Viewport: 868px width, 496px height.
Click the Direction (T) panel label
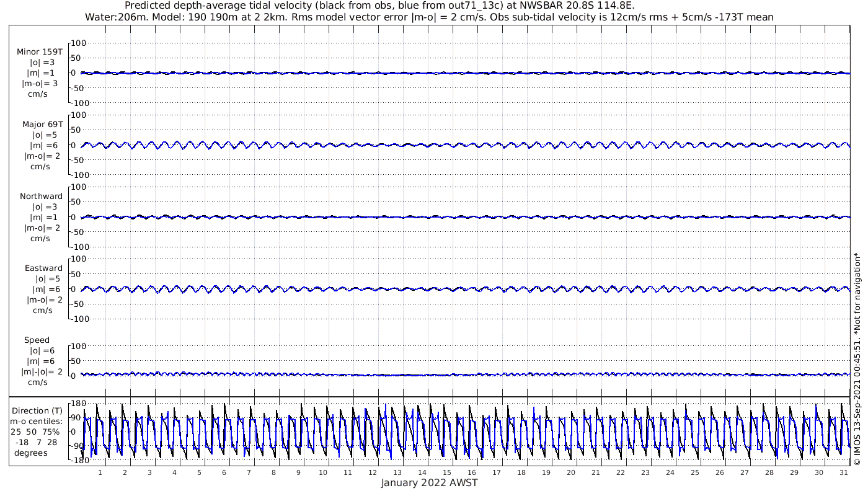click(37, 410)
